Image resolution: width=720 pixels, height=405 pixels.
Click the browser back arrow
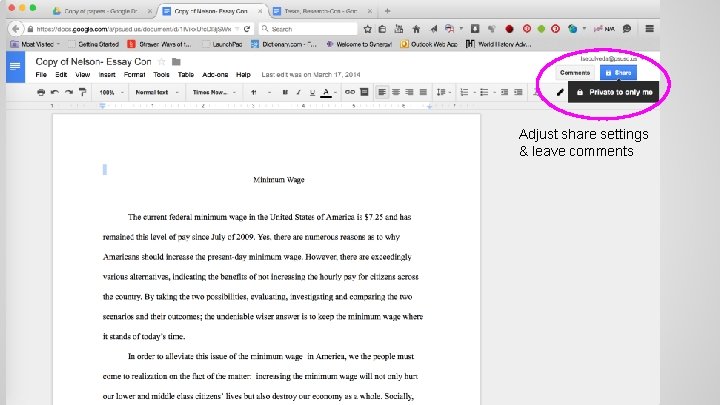coord(16,29)
